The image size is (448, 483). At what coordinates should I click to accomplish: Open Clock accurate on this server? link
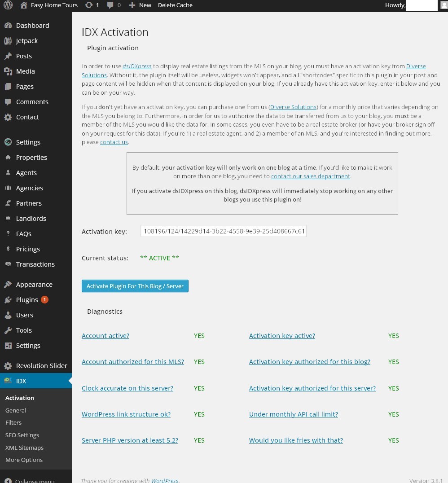pos(127,388)
